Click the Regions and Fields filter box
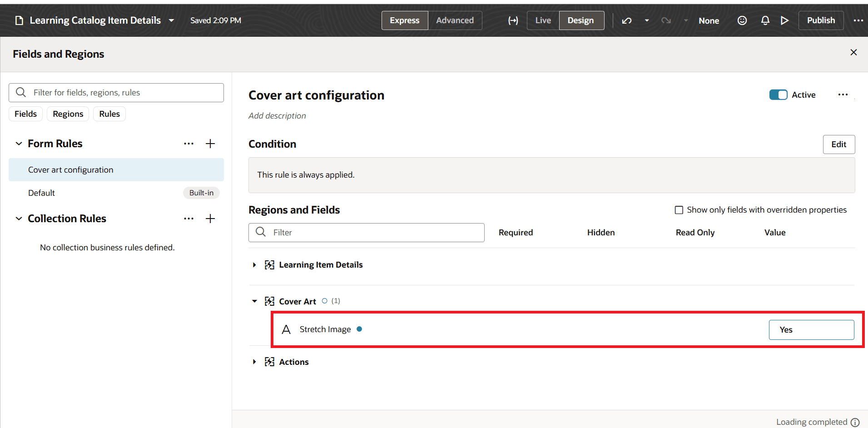The width and height of the screenshot is (868, 428). pos(372,233)
